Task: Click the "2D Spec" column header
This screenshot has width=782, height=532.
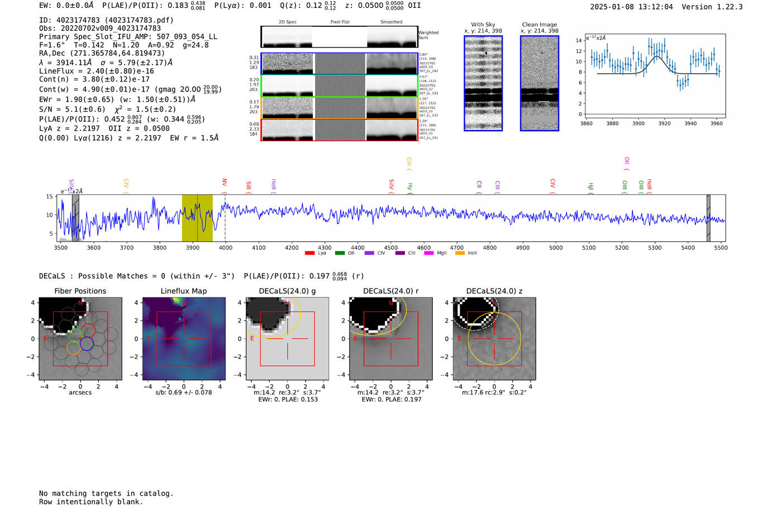Action: pyautogui.click(x=288, y=22)
